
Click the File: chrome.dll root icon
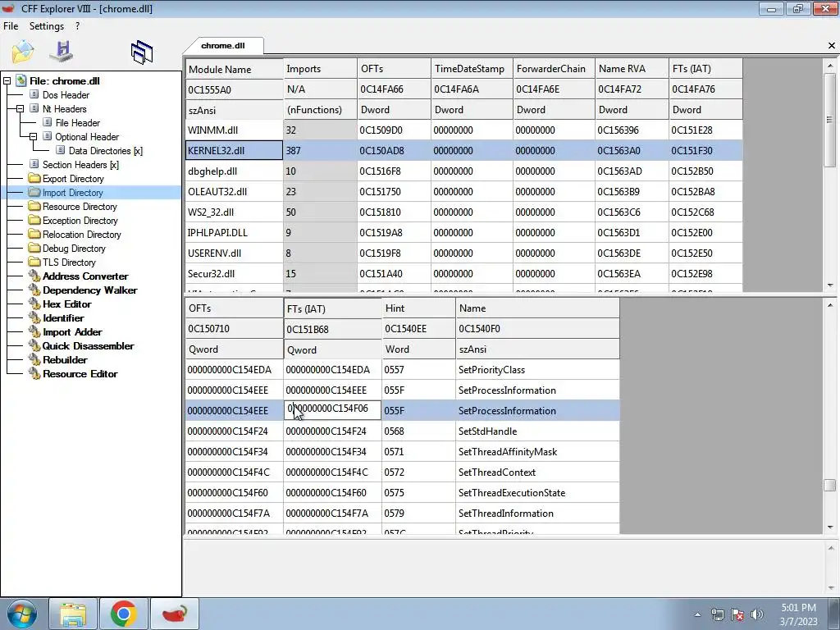click(x=21, y=80)
